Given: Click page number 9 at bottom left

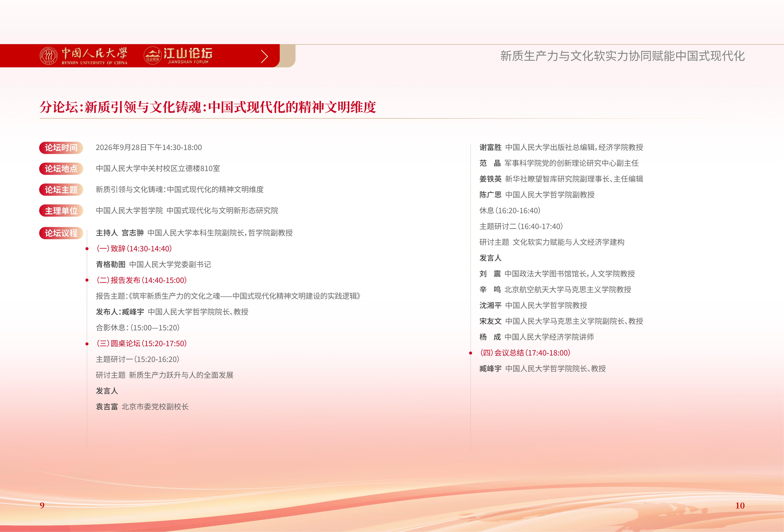Looking at the screenshot, I should [x=42, y=505].
